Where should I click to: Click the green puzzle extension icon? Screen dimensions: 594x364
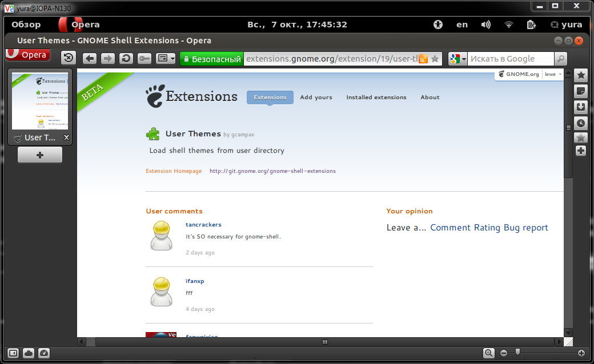(x=152, y=134)
